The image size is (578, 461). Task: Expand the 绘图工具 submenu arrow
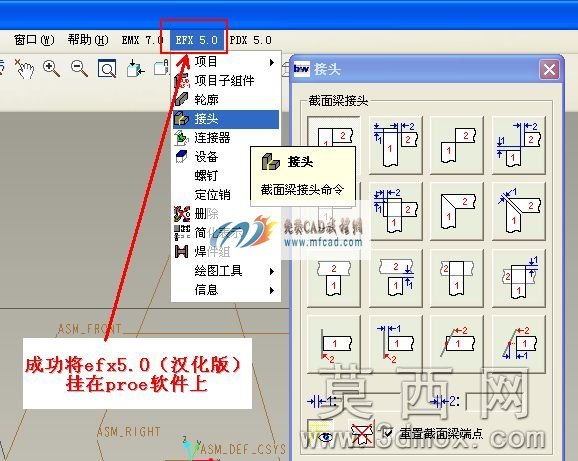click(272, 272)
